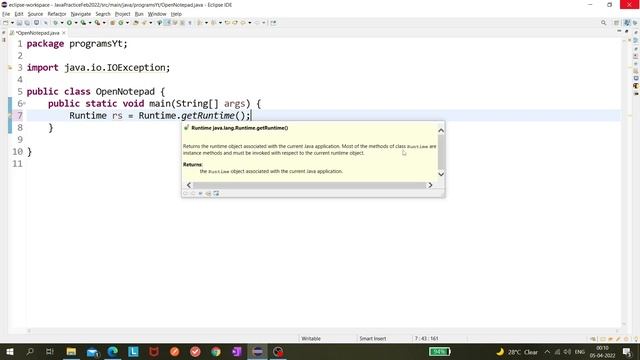Close the OpenNotepad.java editor tab
The image size is (640, 360).
64,33
